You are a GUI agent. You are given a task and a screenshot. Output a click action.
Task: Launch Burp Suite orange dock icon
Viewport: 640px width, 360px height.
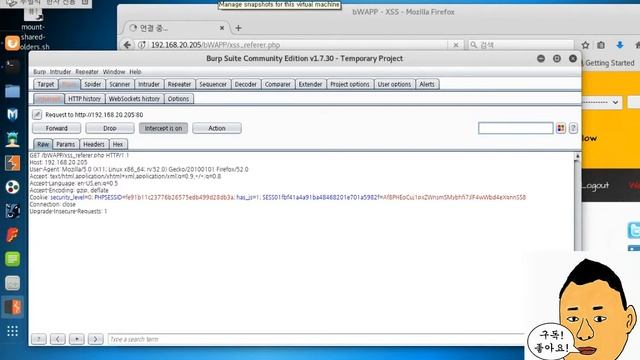pos(12,163)
